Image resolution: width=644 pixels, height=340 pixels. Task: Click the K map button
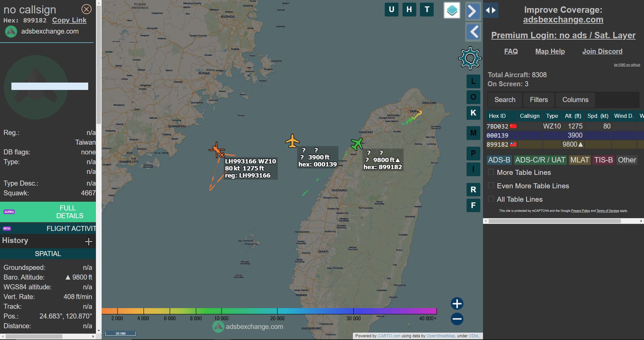pyautogui.click(x=473, y=113)
